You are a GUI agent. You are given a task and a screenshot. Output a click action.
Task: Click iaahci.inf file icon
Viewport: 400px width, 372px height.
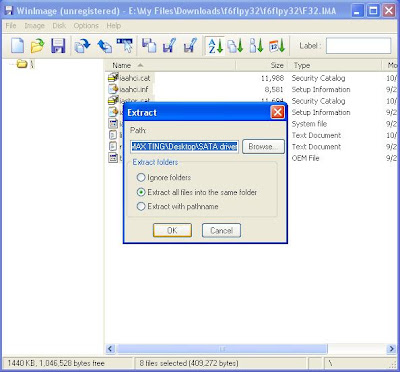click(x=114, y=89)
